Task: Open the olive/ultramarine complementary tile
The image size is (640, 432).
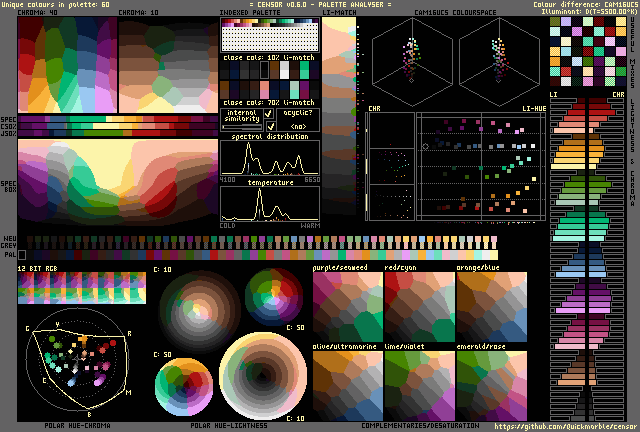Action: 348,386
